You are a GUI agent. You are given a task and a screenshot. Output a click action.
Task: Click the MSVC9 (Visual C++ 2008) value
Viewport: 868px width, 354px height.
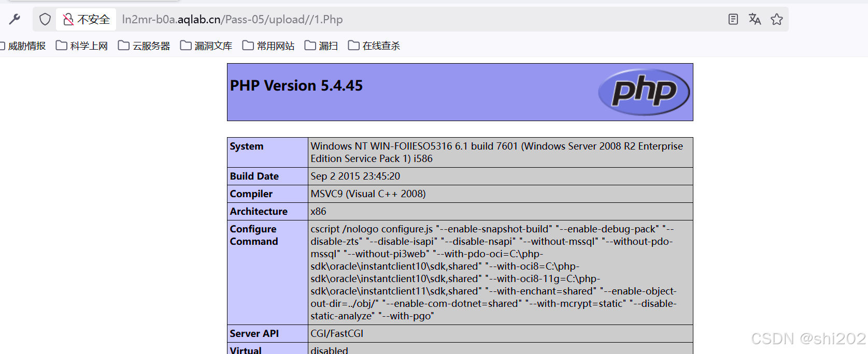coord(368,194)
